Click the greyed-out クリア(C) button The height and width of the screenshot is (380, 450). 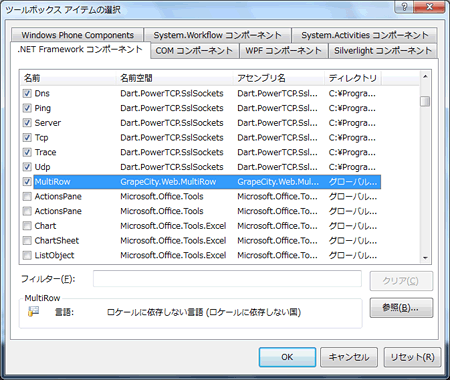pos(401,281)
